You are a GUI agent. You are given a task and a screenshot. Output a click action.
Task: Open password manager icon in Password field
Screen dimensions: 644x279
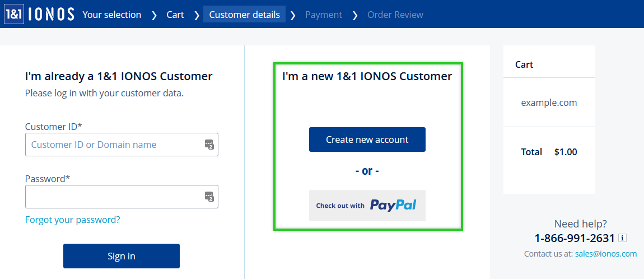click(209, 197)
